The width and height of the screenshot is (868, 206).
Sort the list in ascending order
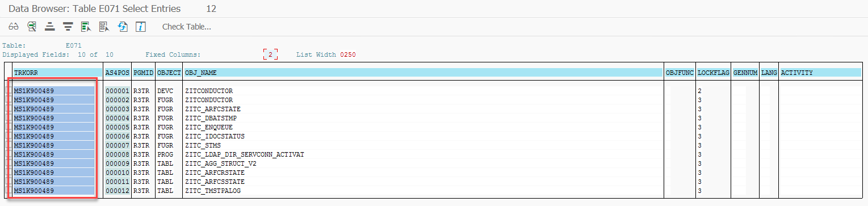[x=49, y=27]
